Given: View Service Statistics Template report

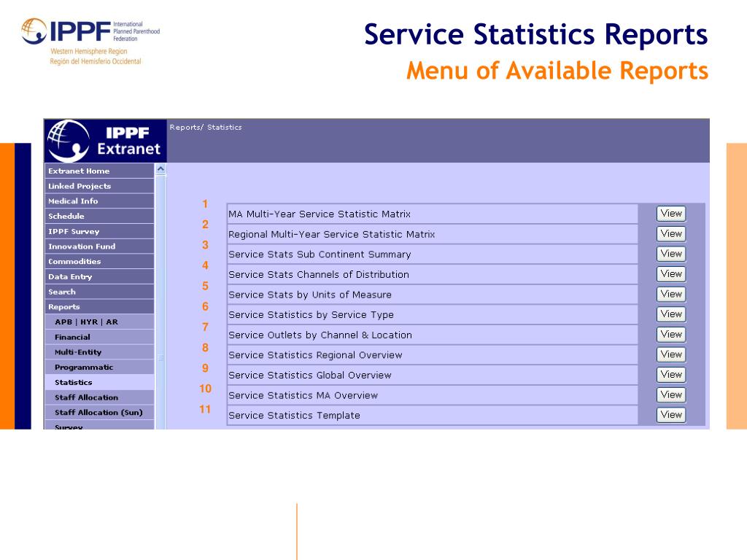Looking at the screenshot, I should (671, 415).
